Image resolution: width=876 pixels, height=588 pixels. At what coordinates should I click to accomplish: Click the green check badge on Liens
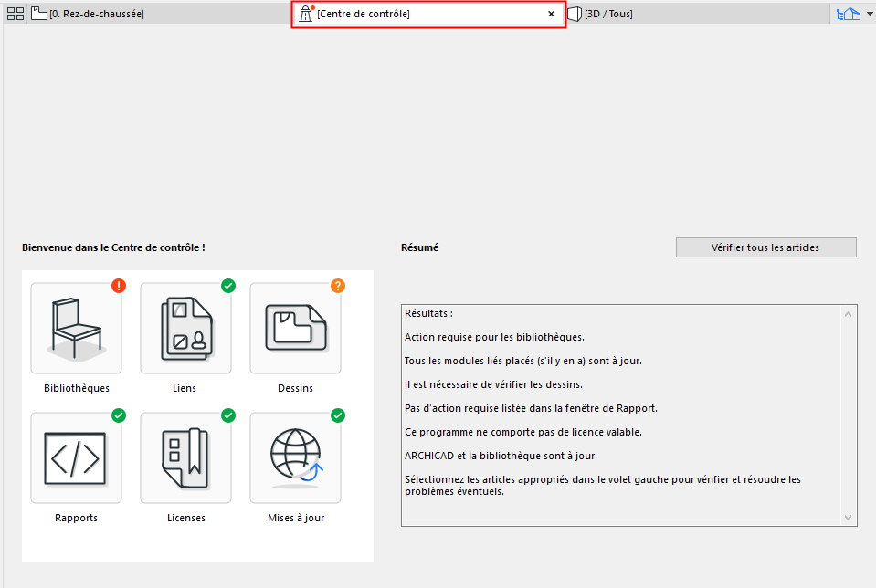[228, 286]
